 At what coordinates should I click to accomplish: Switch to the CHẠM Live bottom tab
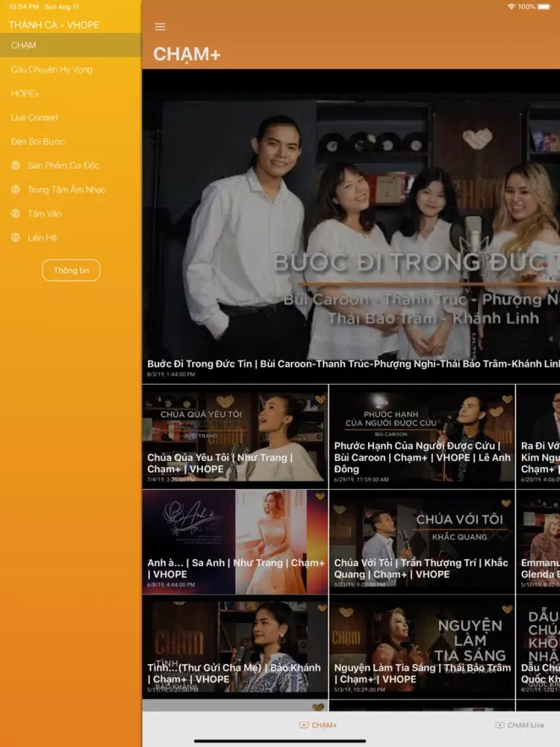(520, 725)
